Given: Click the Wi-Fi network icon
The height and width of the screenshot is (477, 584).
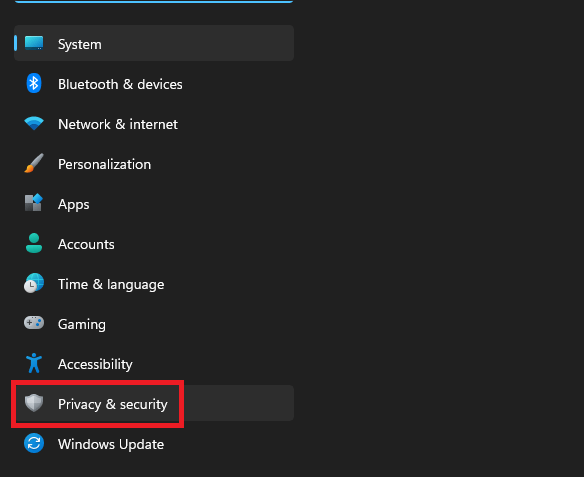Looking at the screenshot, I should [x=34, y=123].
